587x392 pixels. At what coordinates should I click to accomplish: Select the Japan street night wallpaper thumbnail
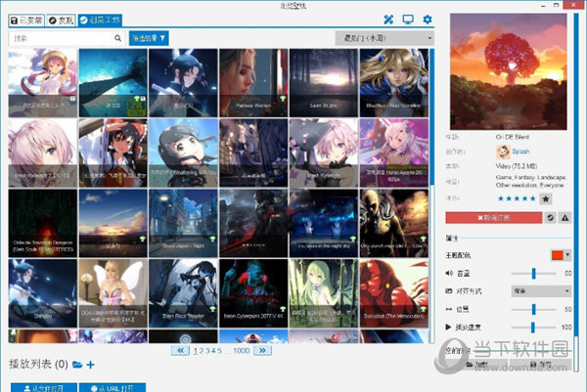click(x=183, y=223)
